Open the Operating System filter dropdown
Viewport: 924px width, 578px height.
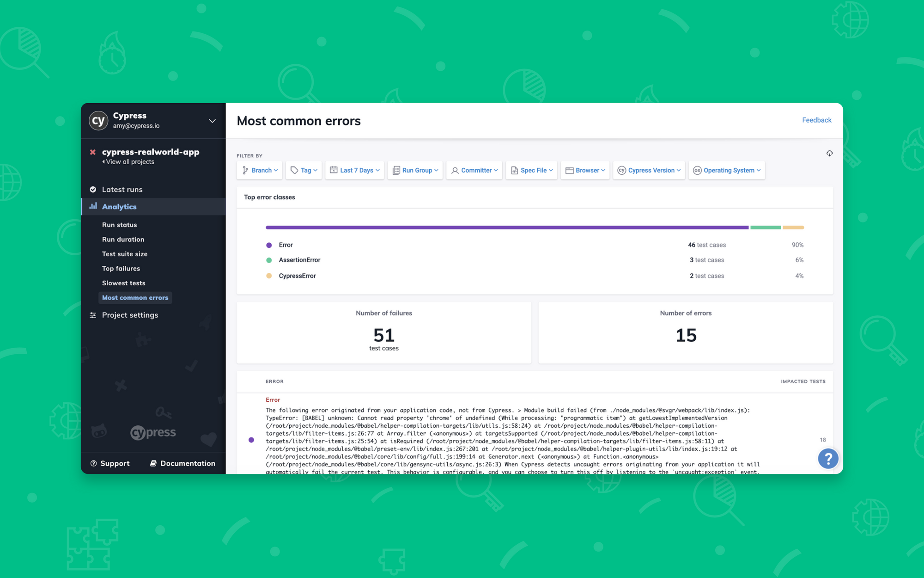[x=726, y=171]
